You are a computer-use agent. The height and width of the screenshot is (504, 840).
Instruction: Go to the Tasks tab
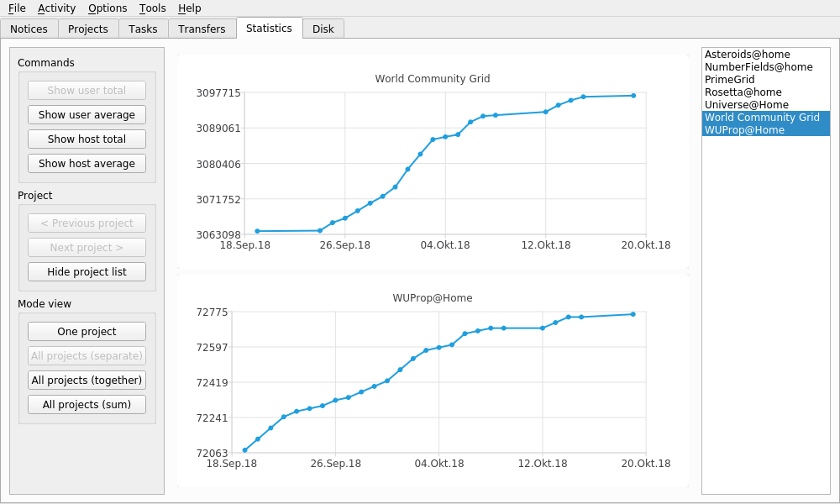coord(143,29)
